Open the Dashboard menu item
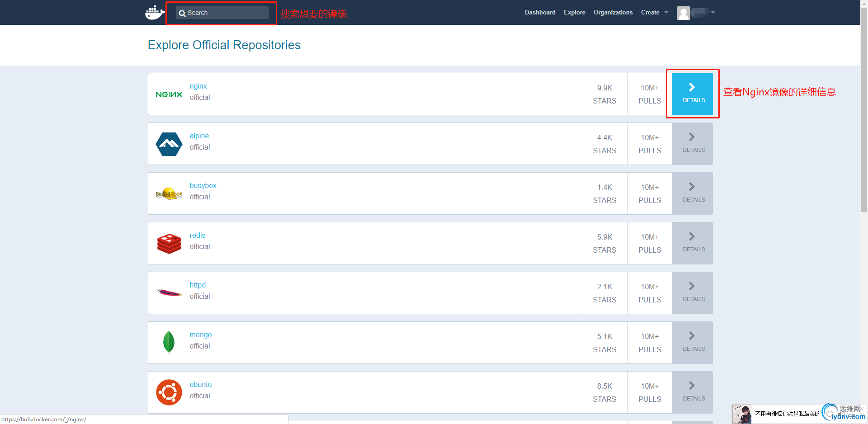Viewport: 868px width, 424px height. click(540, 12)
